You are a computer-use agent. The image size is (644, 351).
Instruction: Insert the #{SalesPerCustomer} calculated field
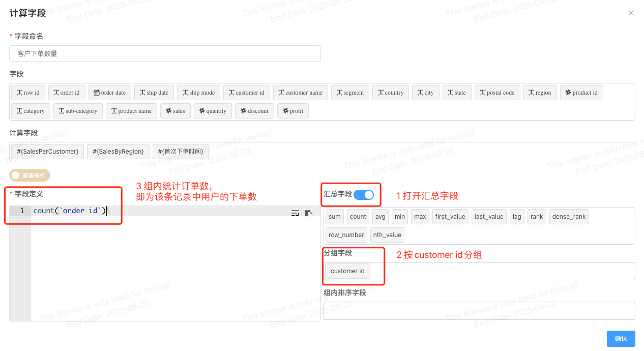pyautogui.click(x=47, y=152)
